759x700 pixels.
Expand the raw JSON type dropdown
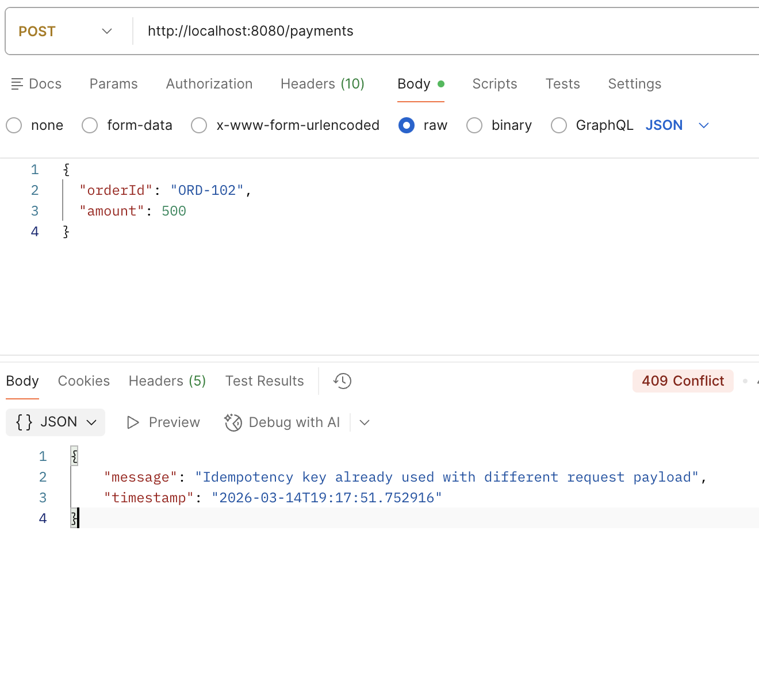point(703,125)
